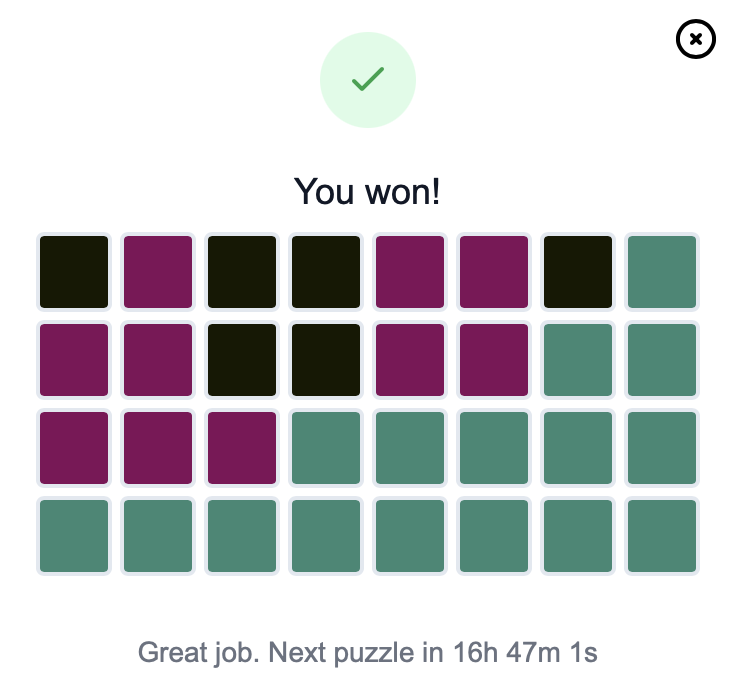Click second-row purple square in sixth column
742x700 pixels.
click(494, 360)
